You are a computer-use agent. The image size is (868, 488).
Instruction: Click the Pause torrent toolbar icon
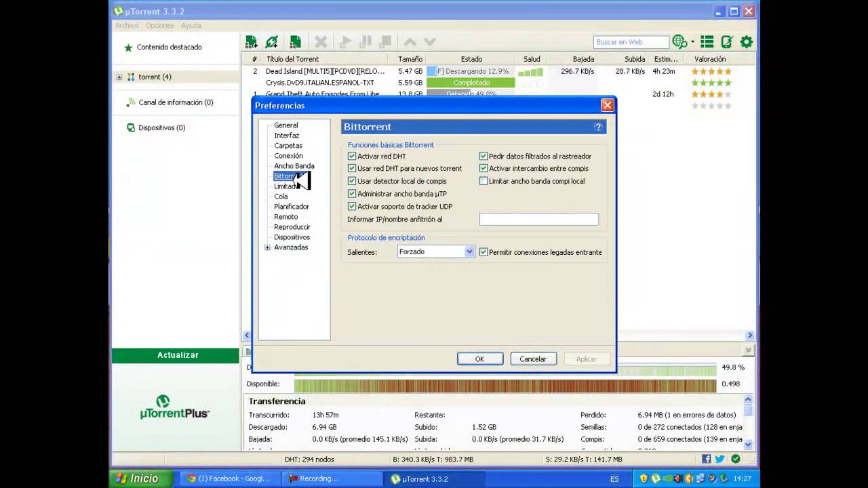tap(366, 42)
